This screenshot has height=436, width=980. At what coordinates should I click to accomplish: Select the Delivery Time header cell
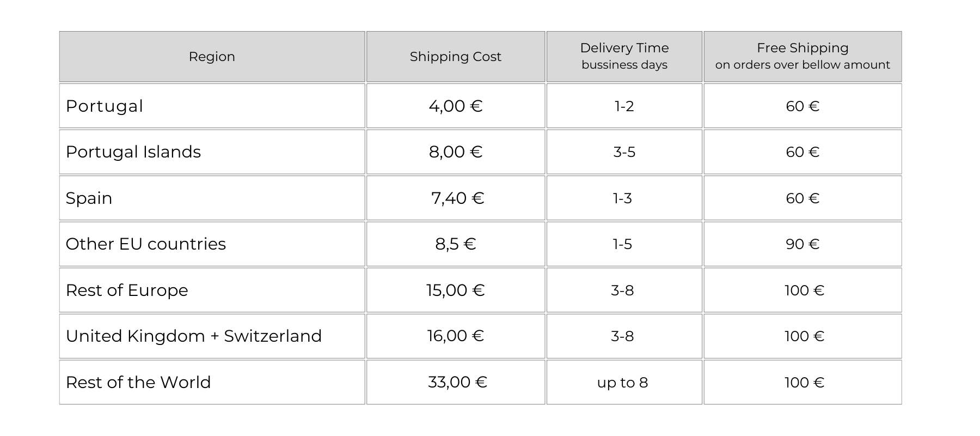(624, 56)
